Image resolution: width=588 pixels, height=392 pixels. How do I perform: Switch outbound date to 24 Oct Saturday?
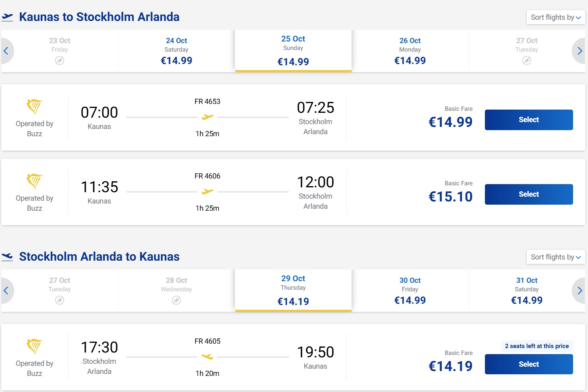pos(176,51)
